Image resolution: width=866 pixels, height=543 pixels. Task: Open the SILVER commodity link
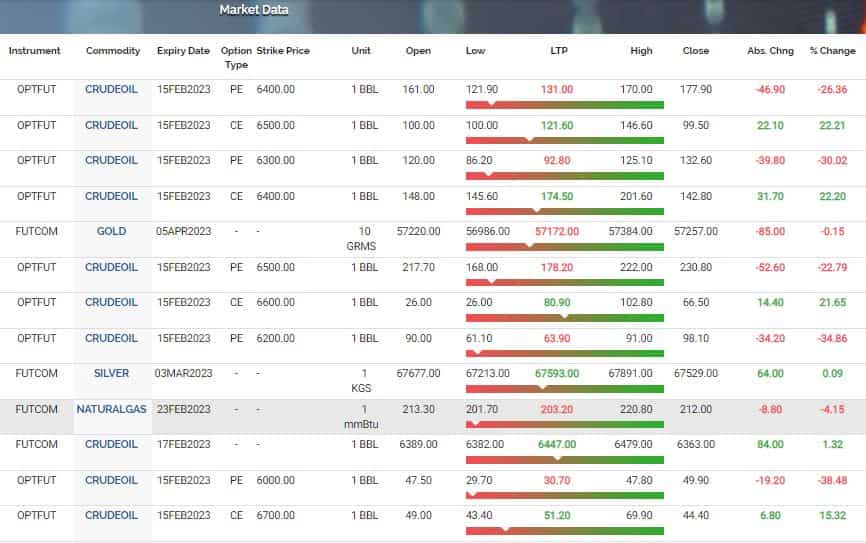pos(111,373)
